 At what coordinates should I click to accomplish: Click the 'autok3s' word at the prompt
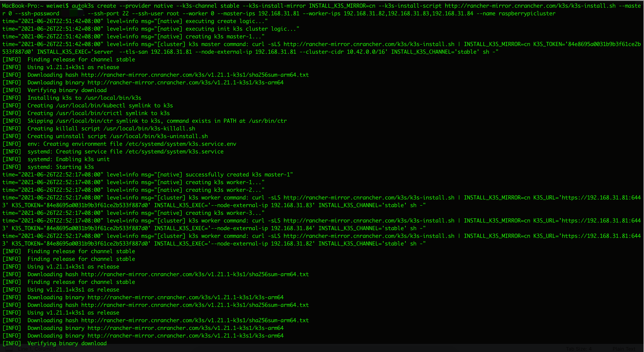83,6
